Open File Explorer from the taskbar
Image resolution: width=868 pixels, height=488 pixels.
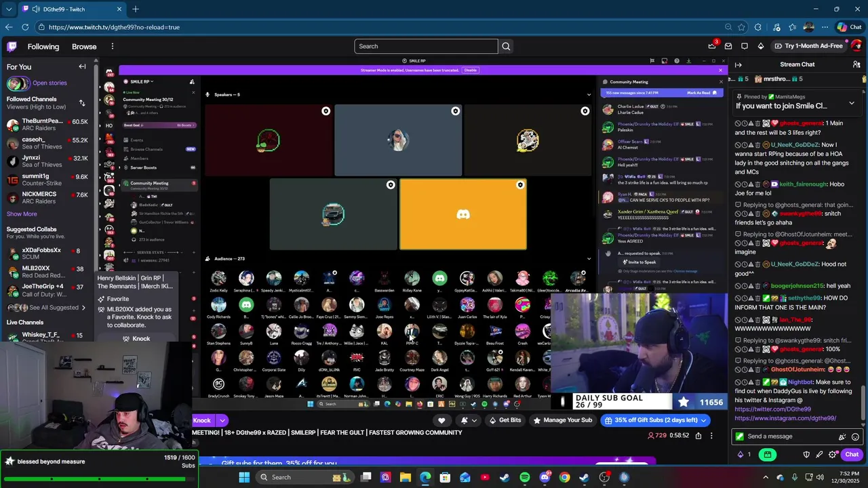(406, 477)
